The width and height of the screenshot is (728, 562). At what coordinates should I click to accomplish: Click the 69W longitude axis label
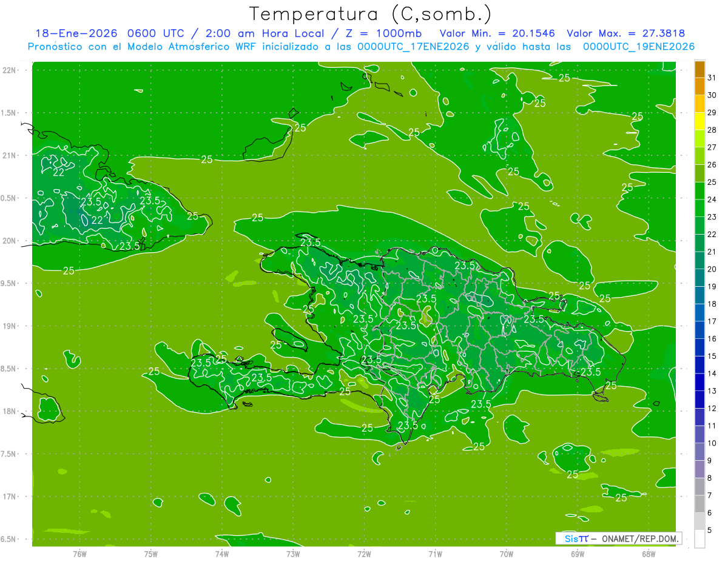point(578,554)
